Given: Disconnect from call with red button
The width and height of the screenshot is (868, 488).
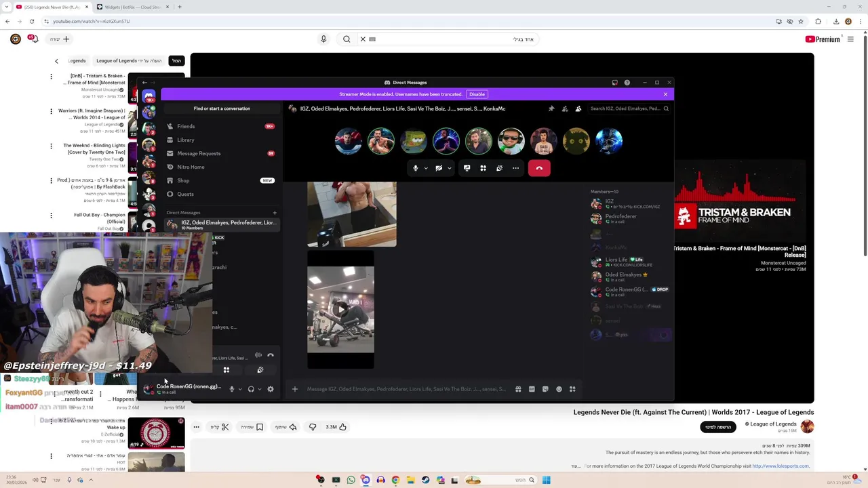Looking at the screenshot, I should (539, 168).
